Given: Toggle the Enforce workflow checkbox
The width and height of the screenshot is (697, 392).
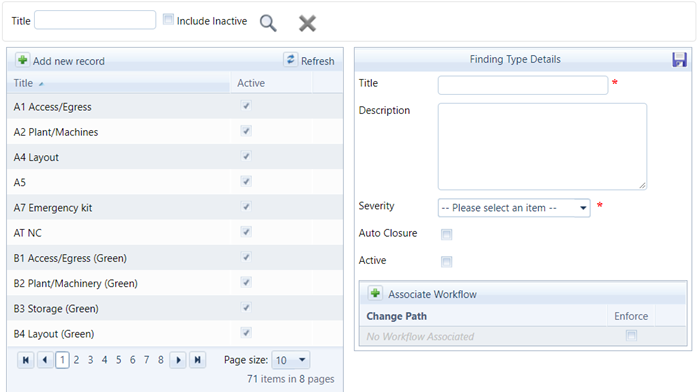Looking at the screenshot, I should click(631, 335).
